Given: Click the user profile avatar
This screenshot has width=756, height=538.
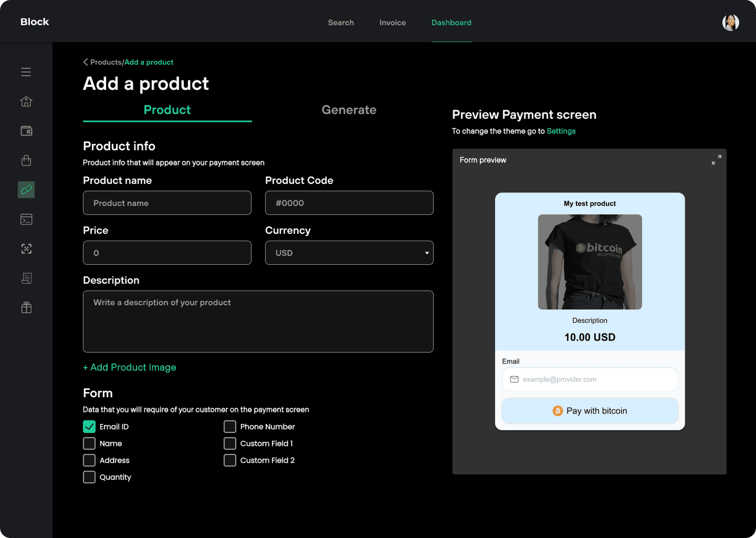Looking at the screenshot, I should tap(731, 22).
